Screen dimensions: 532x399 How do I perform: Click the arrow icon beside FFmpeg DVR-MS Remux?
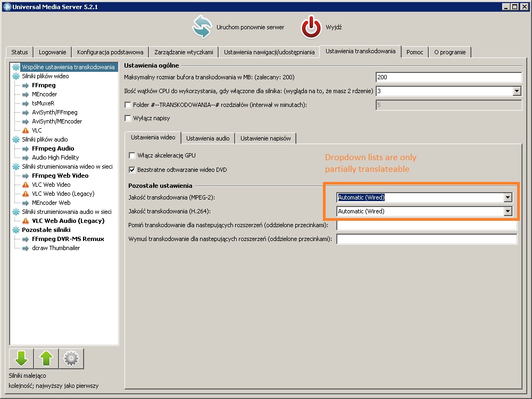click(x=26, y=239)
